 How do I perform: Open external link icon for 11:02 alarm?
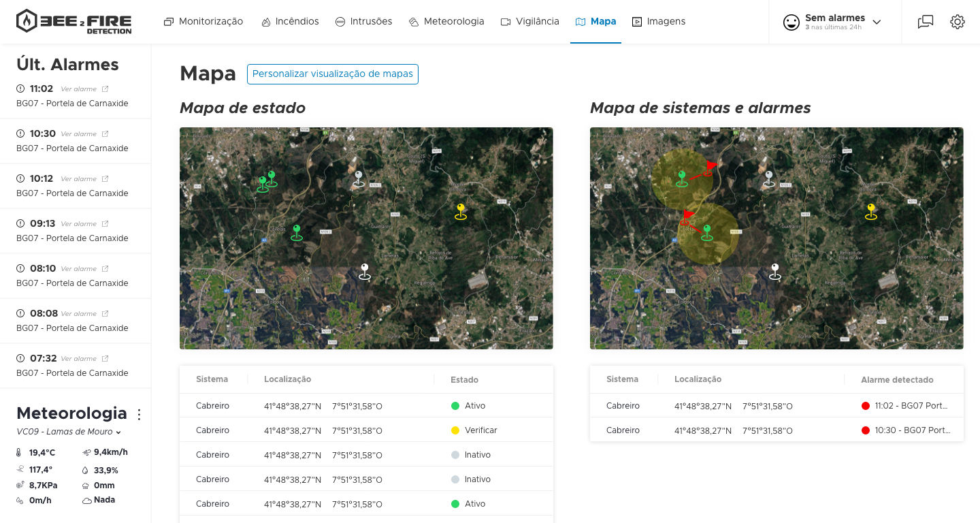coord(105,89)
